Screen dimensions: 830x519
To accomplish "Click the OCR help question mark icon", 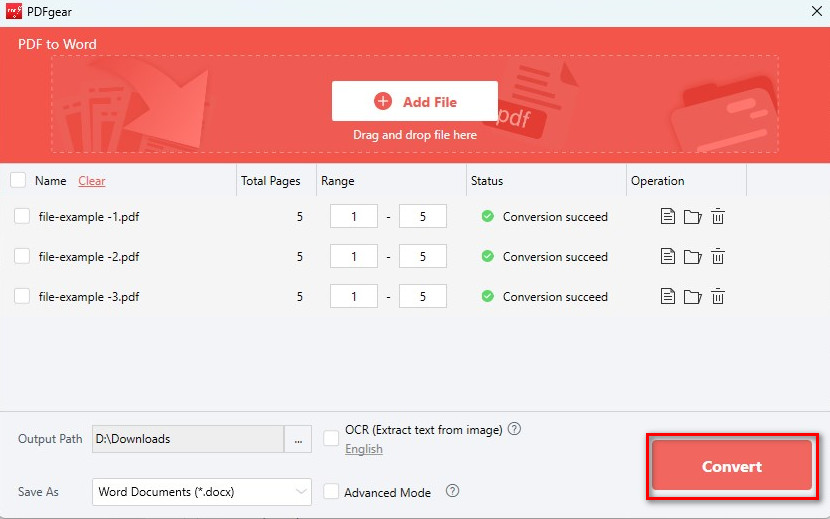I will pos(514,429).
